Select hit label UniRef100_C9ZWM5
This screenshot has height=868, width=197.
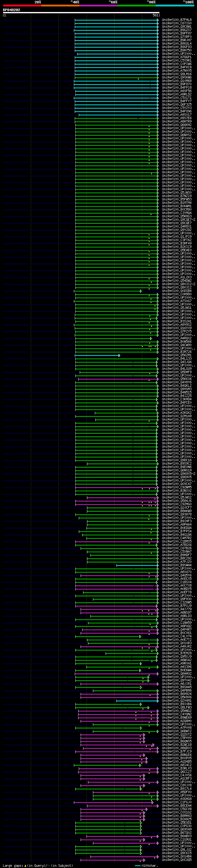[177, 487]
